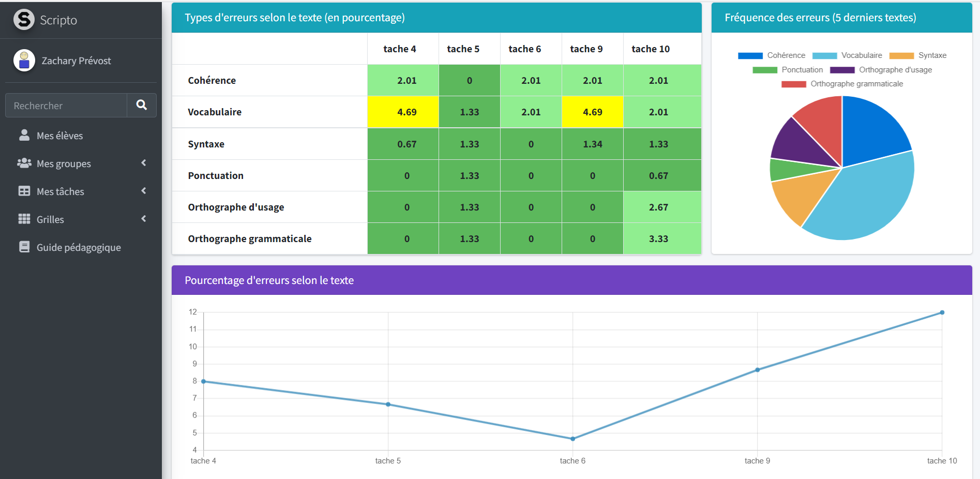Expand the Mes groupes submenu chevron
Image resolution: width=980 pixels, height=479 pixels.
[144, 163]
